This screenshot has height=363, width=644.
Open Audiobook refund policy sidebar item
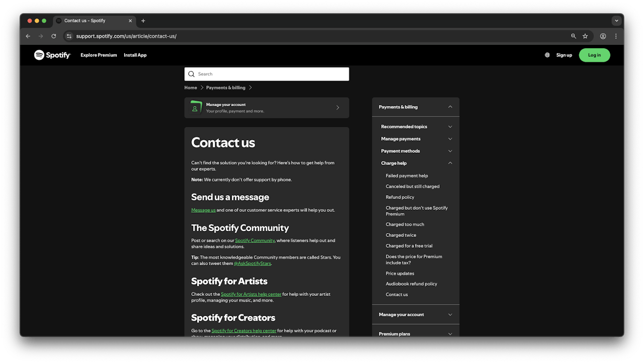412,284
